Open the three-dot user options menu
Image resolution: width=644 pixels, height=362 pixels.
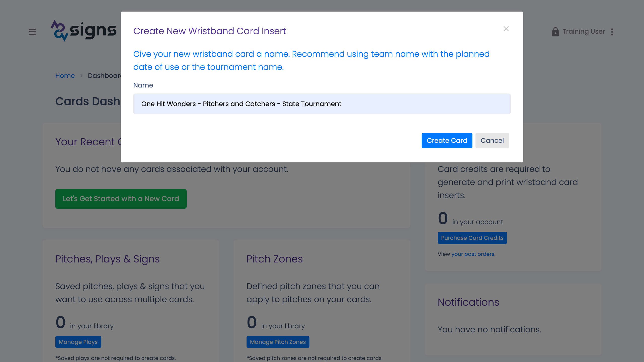coord(612,32)
